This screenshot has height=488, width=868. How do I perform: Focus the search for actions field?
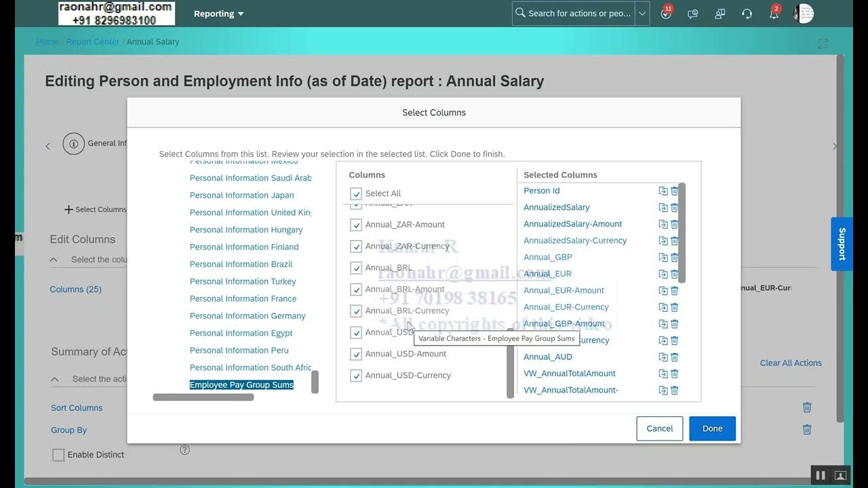click(579, 14)
